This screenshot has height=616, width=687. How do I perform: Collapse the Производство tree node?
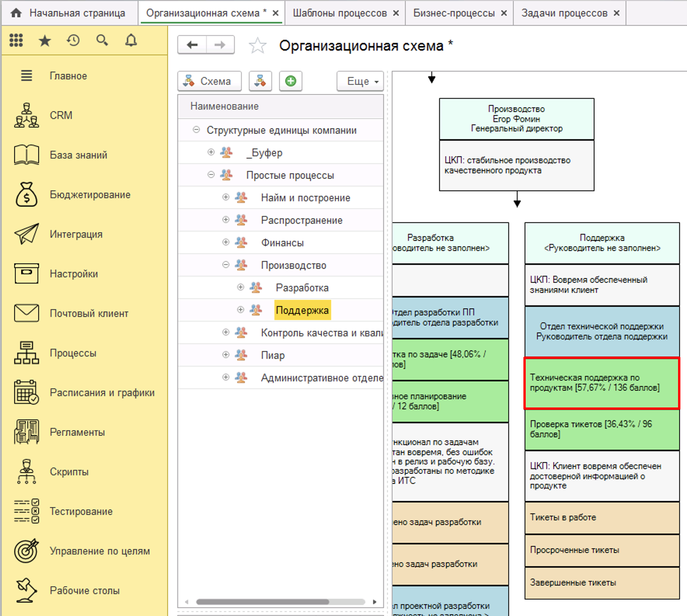pyautogui.click(x=226, y=265)
